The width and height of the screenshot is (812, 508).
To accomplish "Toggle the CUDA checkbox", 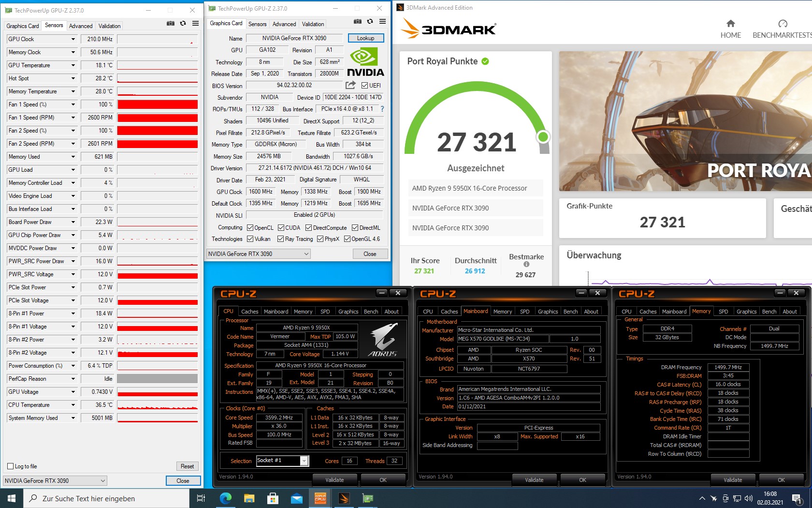I will click(280, 228).
